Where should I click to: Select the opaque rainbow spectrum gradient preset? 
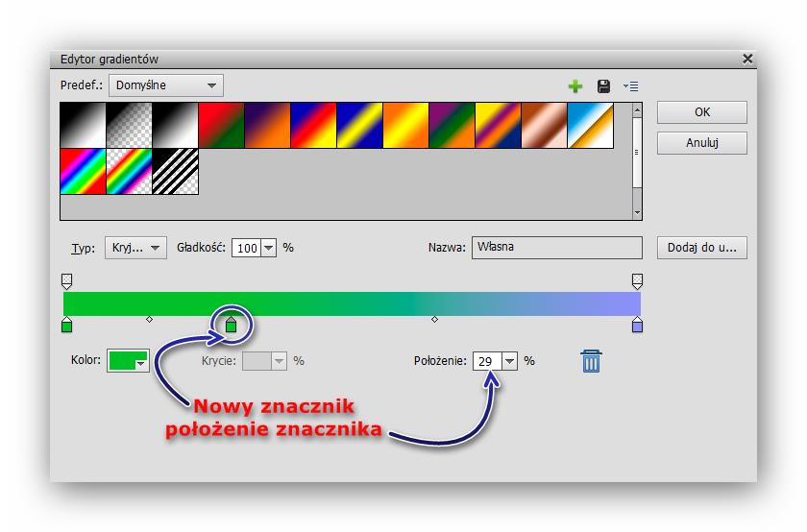[83, 171]
